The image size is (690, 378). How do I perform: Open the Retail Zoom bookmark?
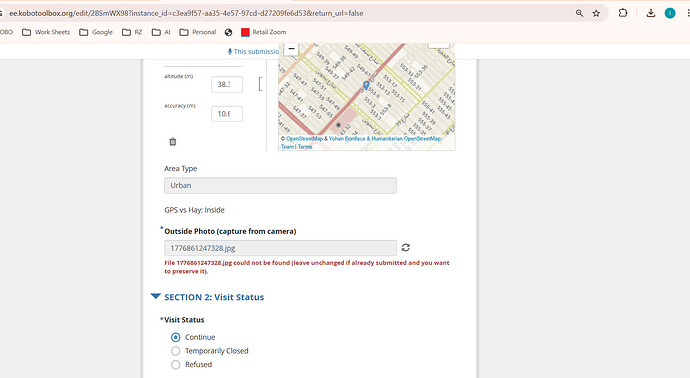point(264,32)
